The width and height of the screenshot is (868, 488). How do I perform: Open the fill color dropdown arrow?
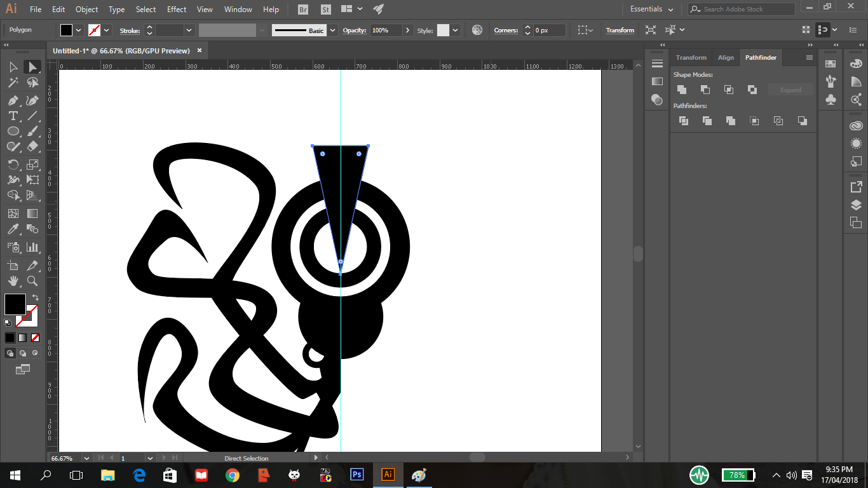pos(79,30)
